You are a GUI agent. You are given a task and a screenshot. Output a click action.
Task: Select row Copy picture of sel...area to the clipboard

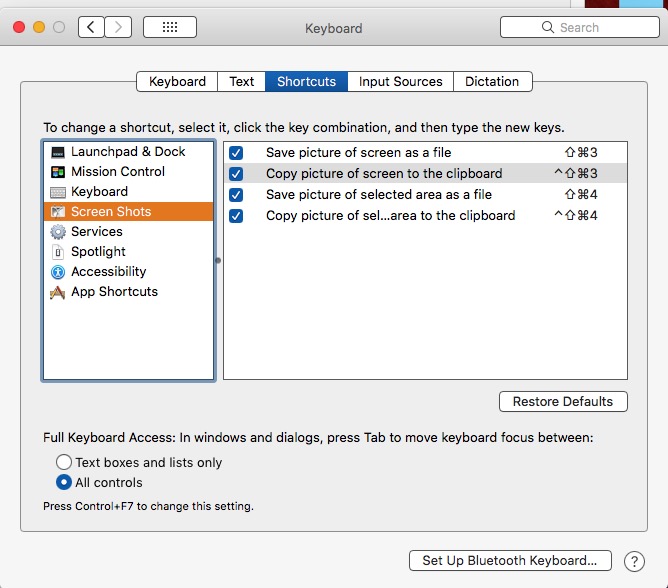click(x=425, y=216)
